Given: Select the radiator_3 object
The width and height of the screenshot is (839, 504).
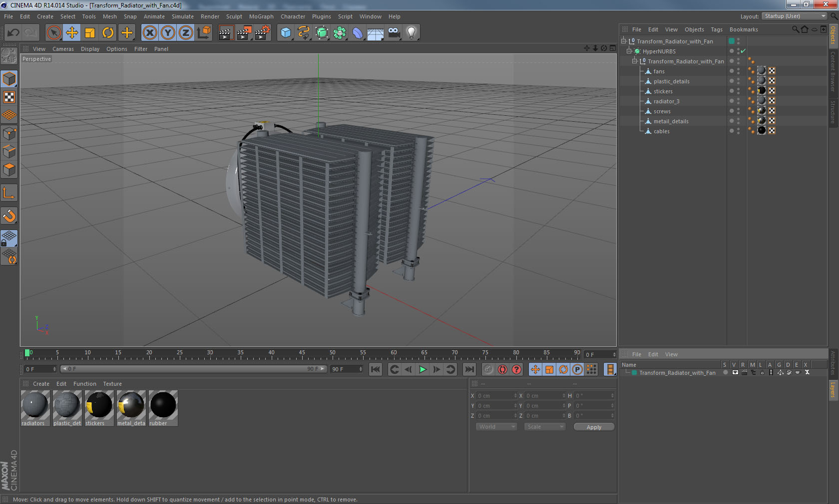Looking at the screenshot, I should [666, 101].
